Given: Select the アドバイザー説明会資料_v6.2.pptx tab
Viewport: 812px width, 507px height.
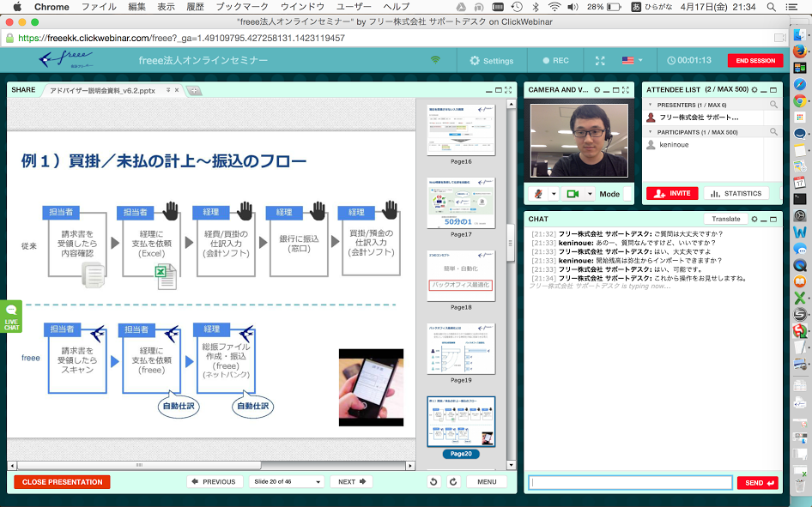Looking at the screenshot, I should (x=102, y=90).
